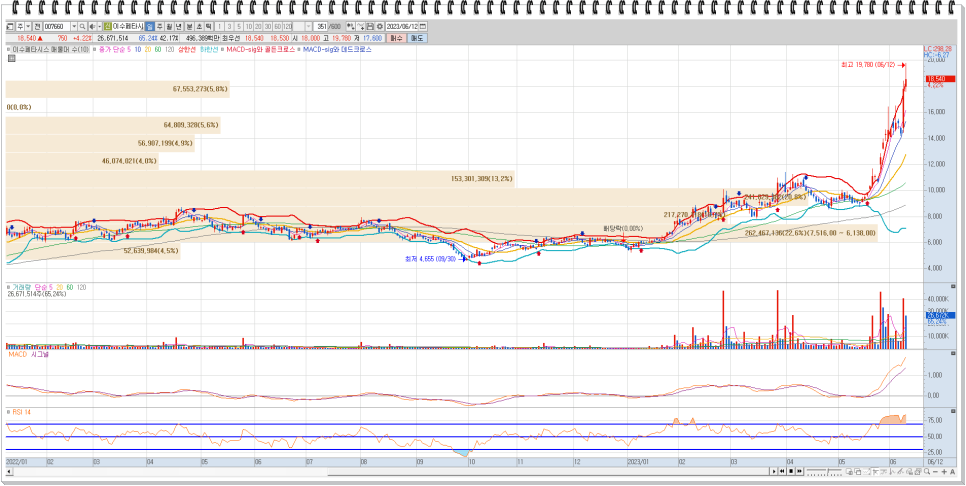Click the overlapping windows icon in bottom toolbar
Image resolution: width=966 pixels, height=486 pixels.
click(858, 471)
